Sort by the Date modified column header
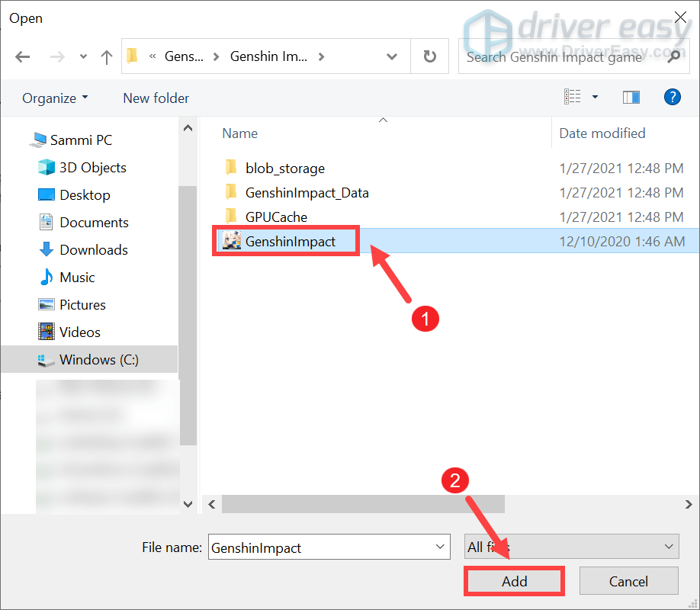The width and height of the screenshot is (700, 610). point(602,133)
